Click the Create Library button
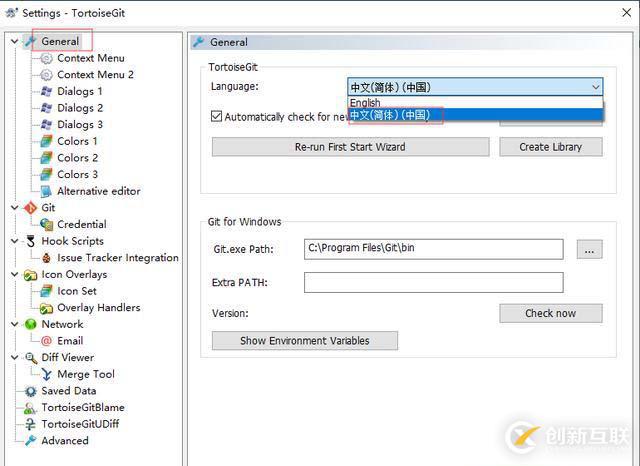The width and height of the screenshot is (640, 466). (x=551, y=147)
